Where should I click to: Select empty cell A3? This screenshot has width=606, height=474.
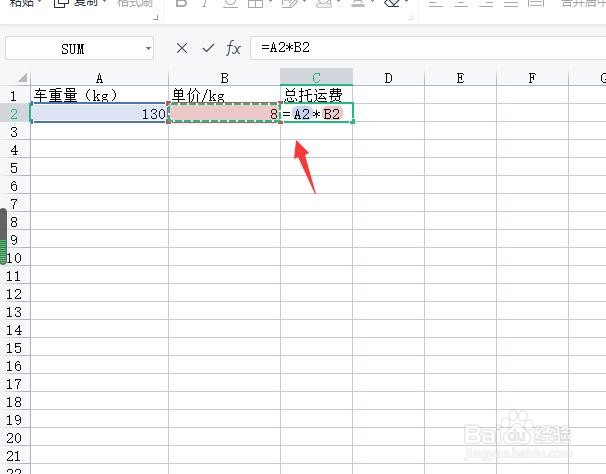tap(99, 131)
